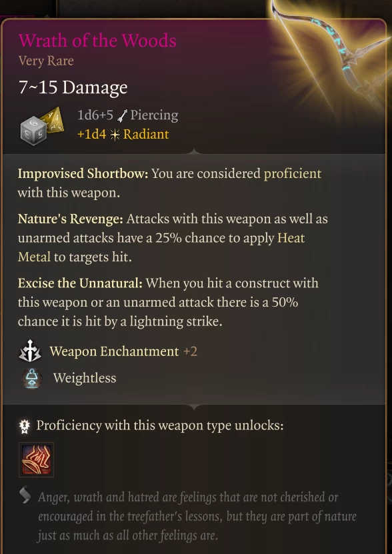This screenshot has height=554, width=392.
Task: Click the 'Weapon Enchantment +2' text
Action: (x=123, y=351)
